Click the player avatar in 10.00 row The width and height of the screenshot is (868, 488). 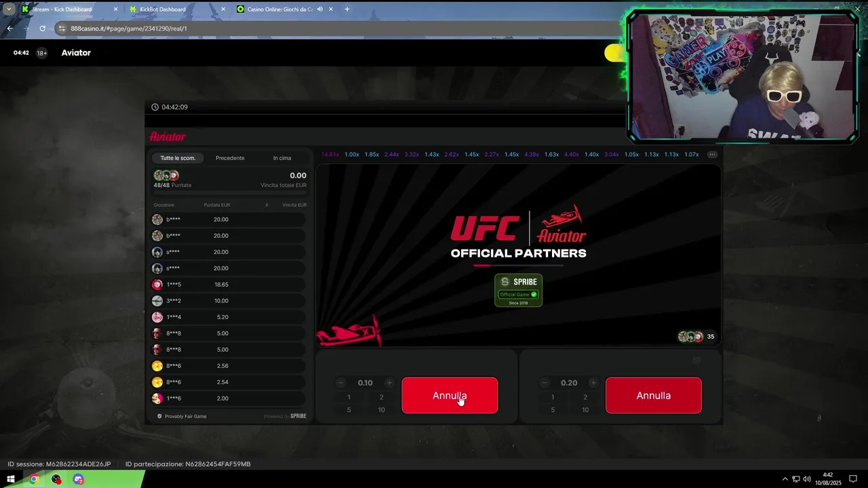(x=157, y=301)
